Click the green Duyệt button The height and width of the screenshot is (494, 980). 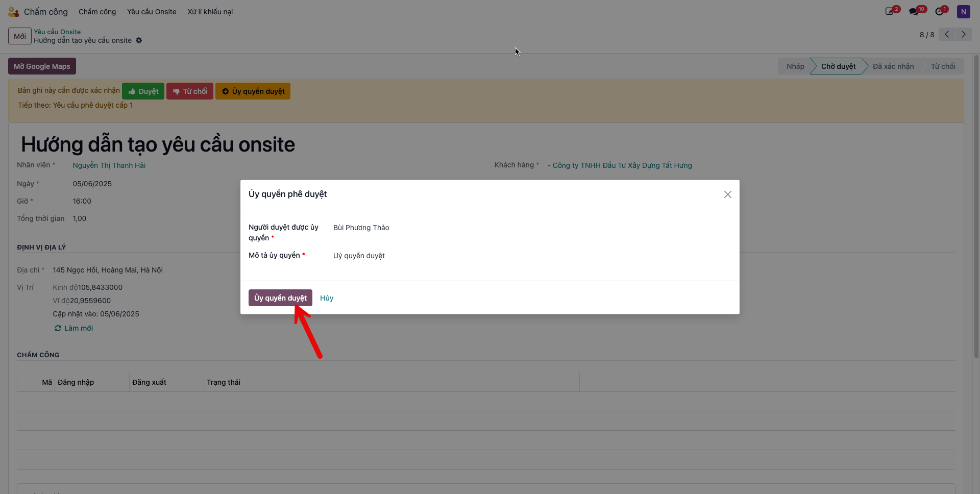143,91
